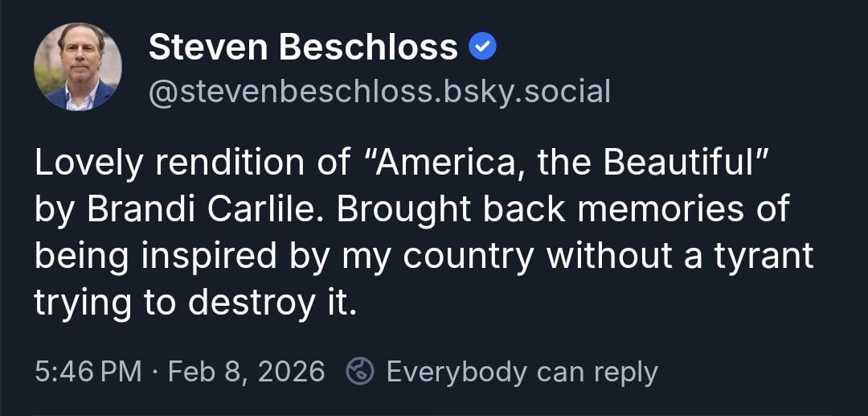Click the blue verified checkmark badge
The image size is (868, 416).
click(483, 49)
